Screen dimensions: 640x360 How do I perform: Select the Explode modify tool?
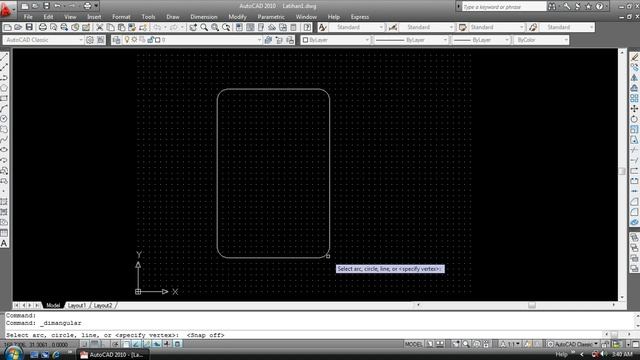pos(634,222)
